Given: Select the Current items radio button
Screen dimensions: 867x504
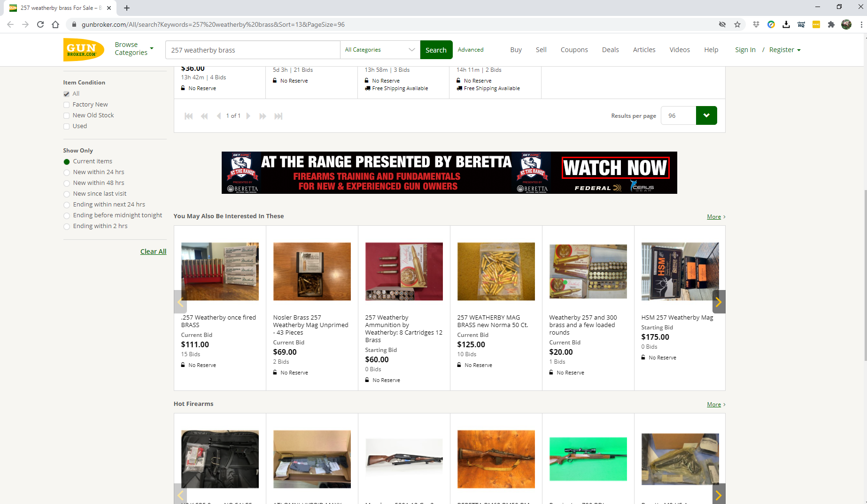Looking at the screenshot, I should pyautogui.click(x=67, y=161).
